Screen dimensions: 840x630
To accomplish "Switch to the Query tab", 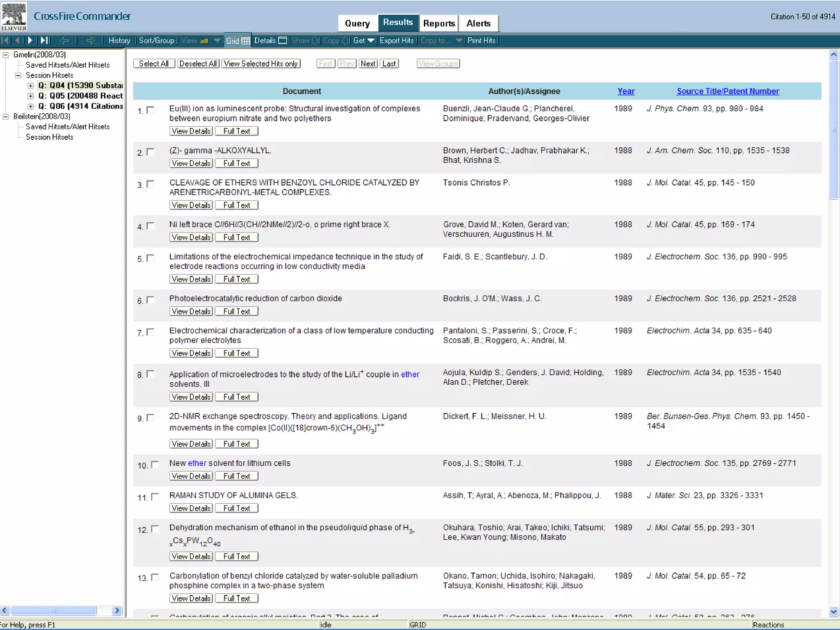I will click(357, 23).
